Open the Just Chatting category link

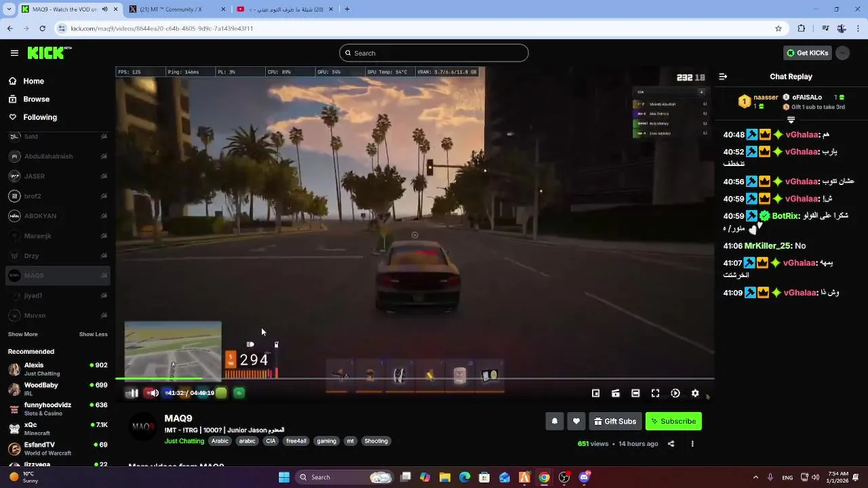tap(184, 441)
